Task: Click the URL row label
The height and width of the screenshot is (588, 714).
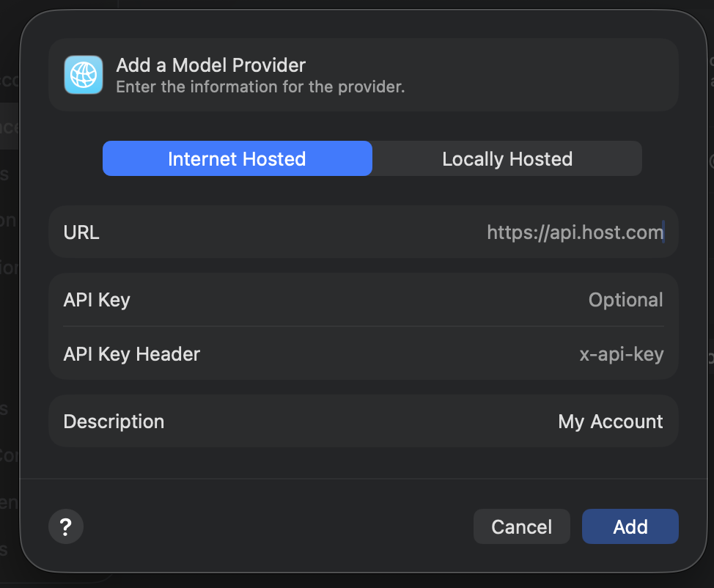Action: [x=81, y=232]
